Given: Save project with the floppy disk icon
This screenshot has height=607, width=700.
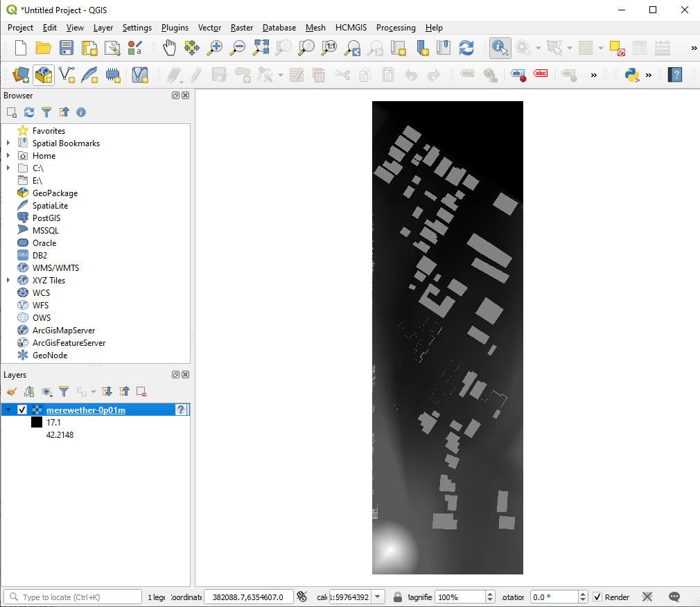Looking at the screenshot, I should [67, 48].
